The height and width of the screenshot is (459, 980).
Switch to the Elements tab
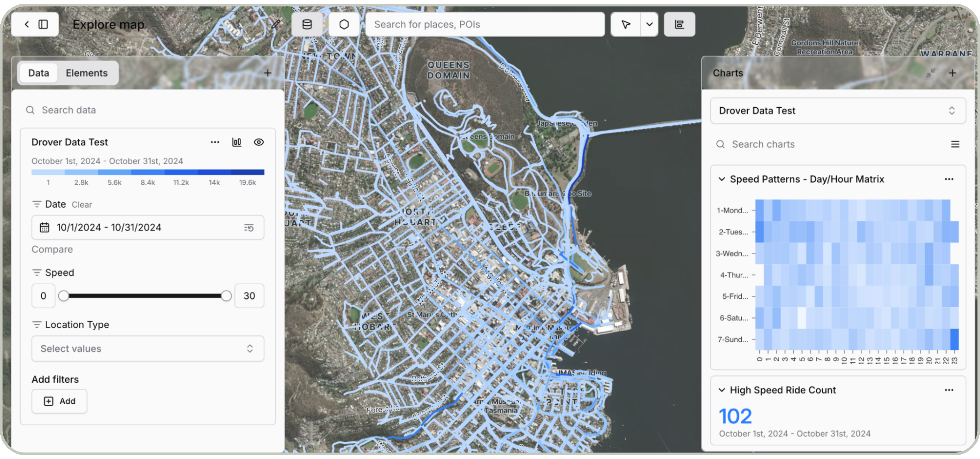86,73
